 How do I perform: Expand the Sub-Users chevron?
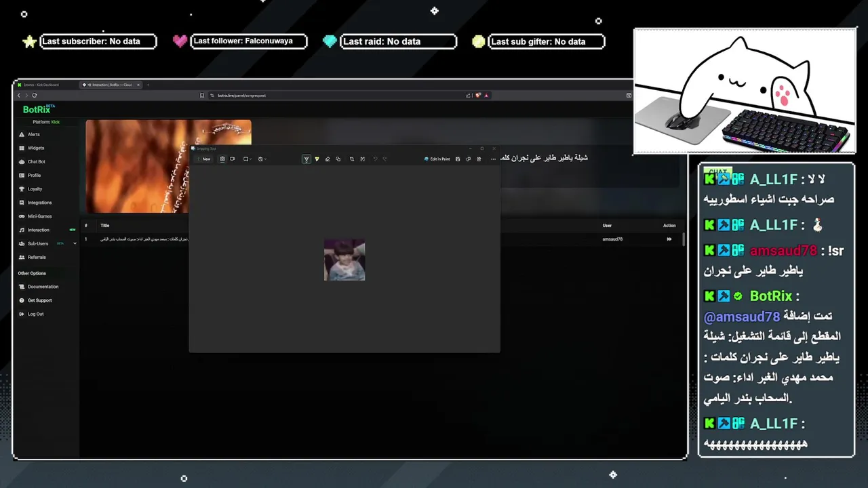coord(75,243)
